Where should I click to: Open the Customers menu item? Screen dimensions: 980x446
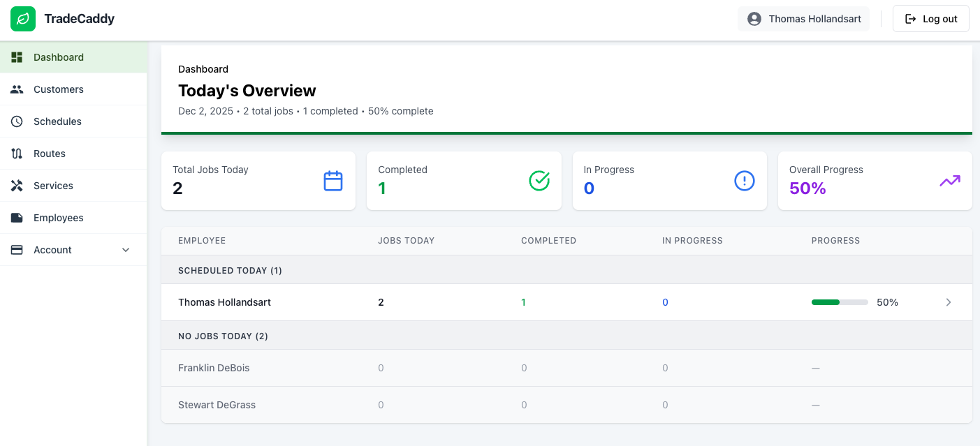[59, 89]
